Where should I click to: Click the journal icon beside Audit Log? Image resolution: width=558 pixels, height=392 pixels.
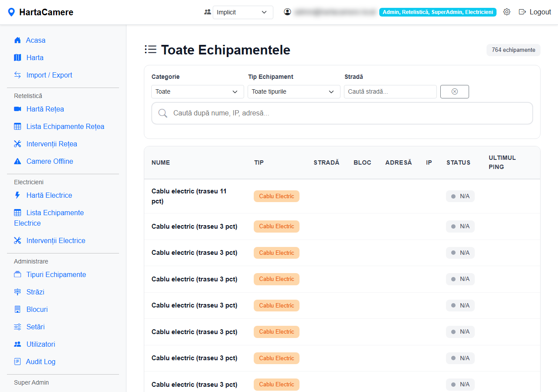point(17,362)
